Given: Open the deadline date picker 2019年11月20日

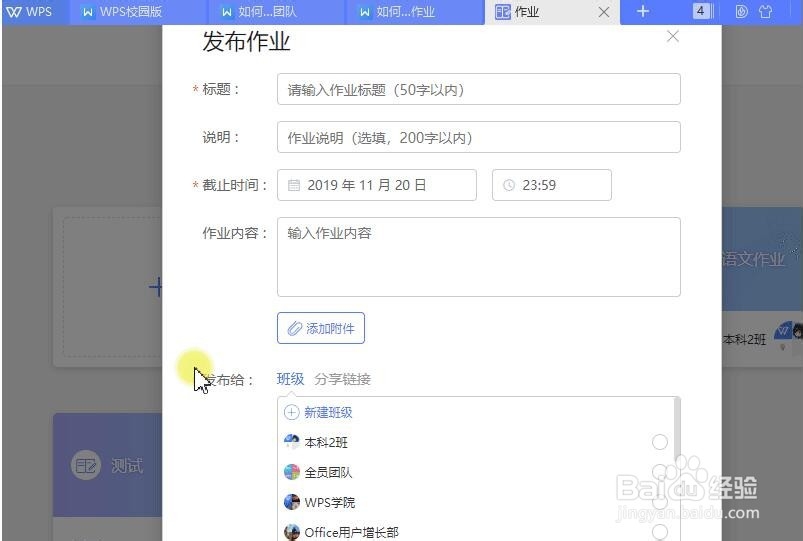Looking at the screenshot, I should coord(377,185).
